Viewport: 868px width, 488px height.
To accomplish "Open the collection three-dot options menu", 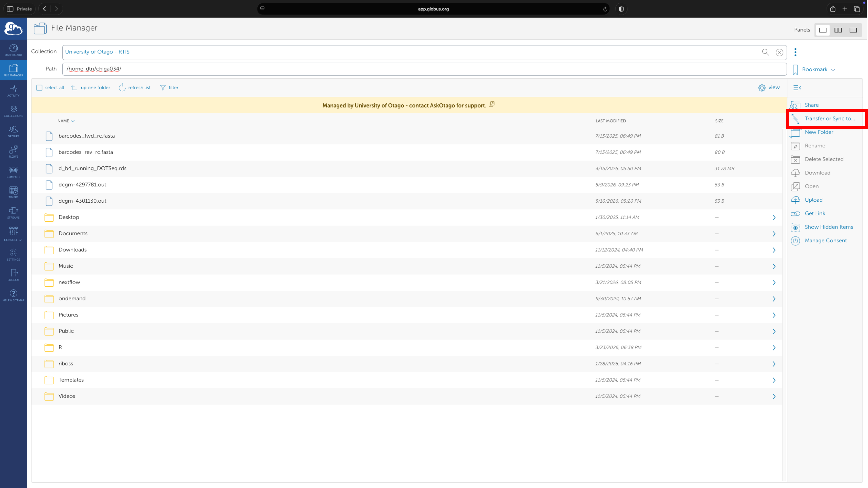I will coord(795,52).
